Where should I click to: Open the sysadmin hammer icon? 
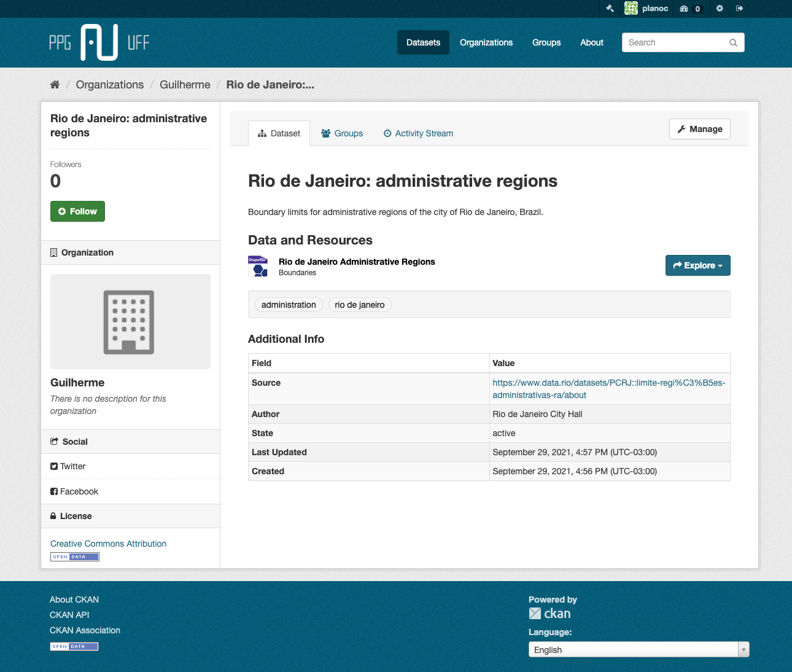610,9
